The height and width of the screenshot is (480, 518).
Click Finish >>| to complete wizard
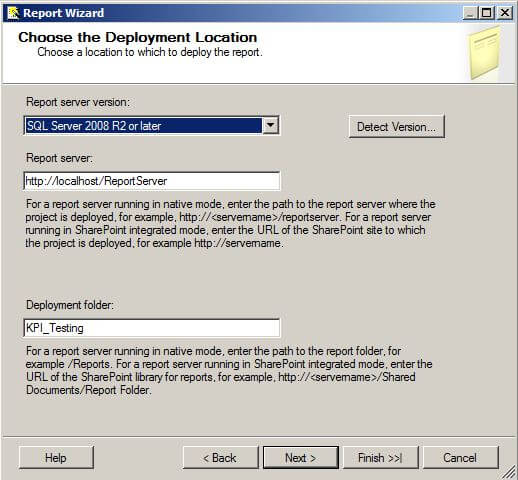coord(380,458)
